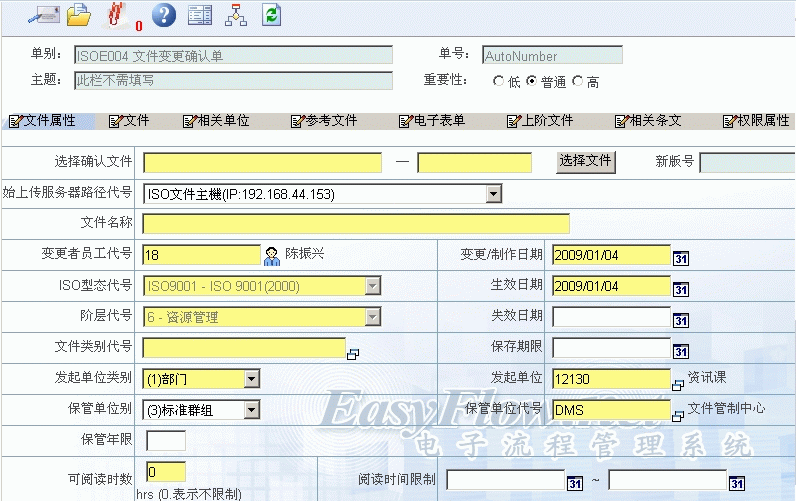Switch to the 权限属性 tab
This screenshot has height=501, width=796.
tap(756, 121)
